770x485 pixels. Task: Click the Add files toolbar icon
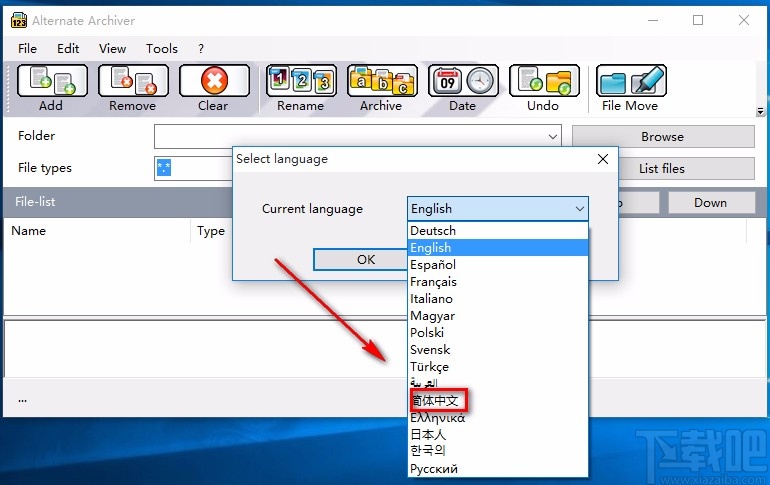coord(52,81)
